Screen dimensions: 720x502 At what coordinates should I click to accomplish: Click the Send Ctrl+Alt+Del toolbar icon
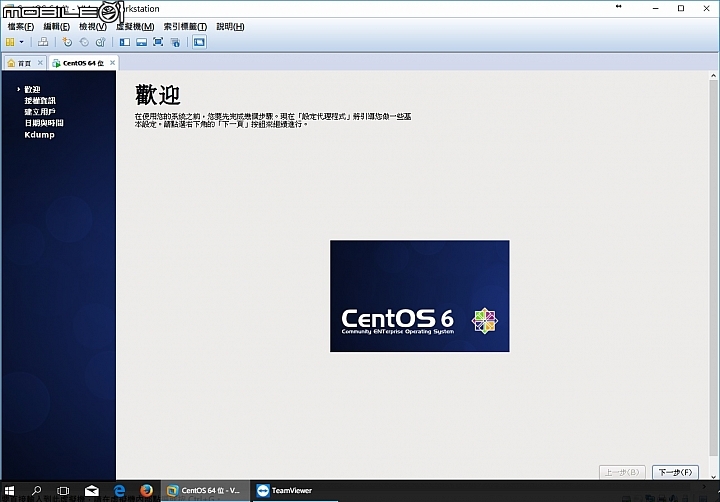tap(43, 42)
